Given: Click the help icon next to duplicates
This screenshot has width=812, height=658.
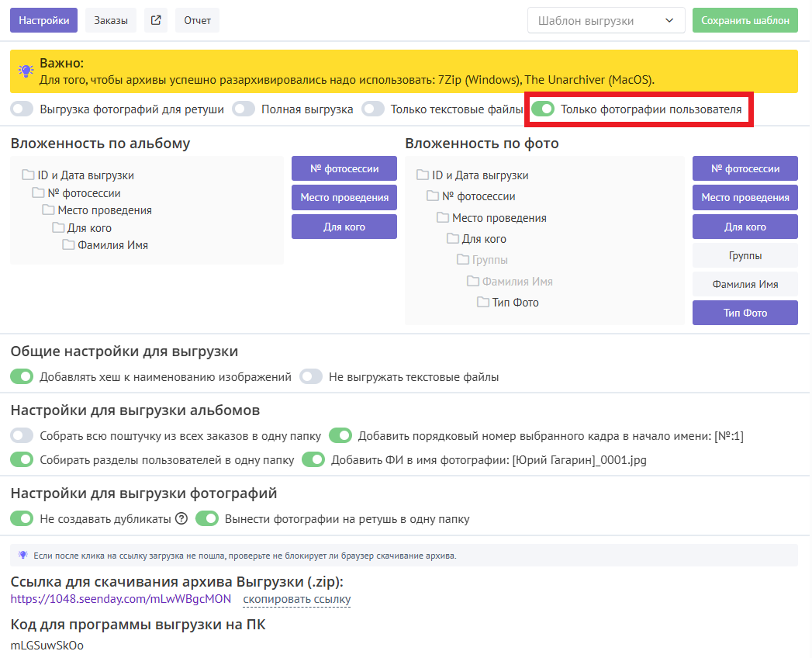Looking at the screenshot, I should click(181, 518).
